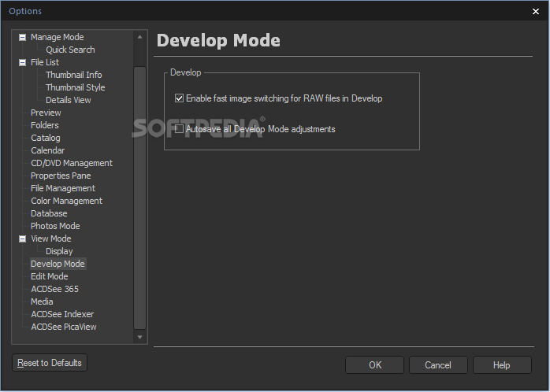Select Catalog options
This screenshot has width=550, height=392.
(46, 138)
